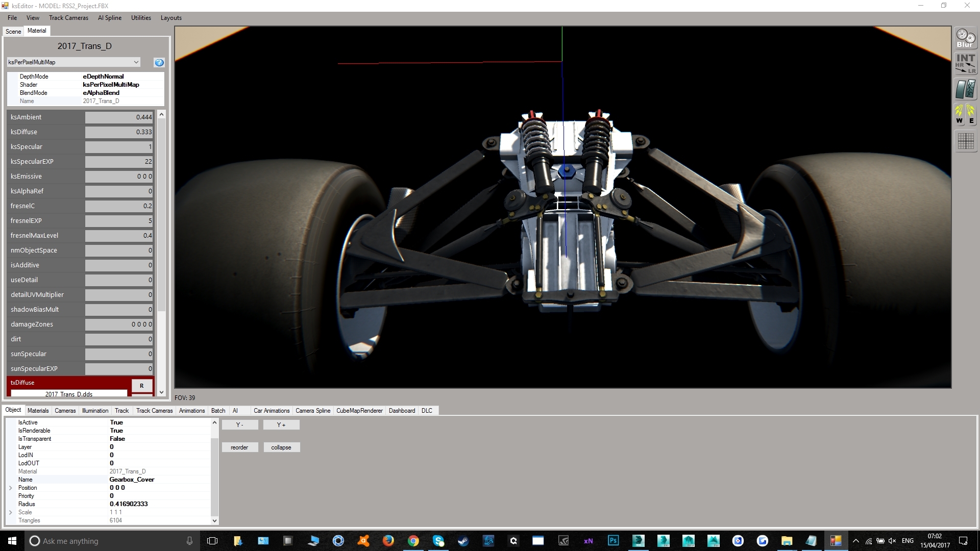
Task: Launch Chrome from the taskbar
Action: point(413,541)
